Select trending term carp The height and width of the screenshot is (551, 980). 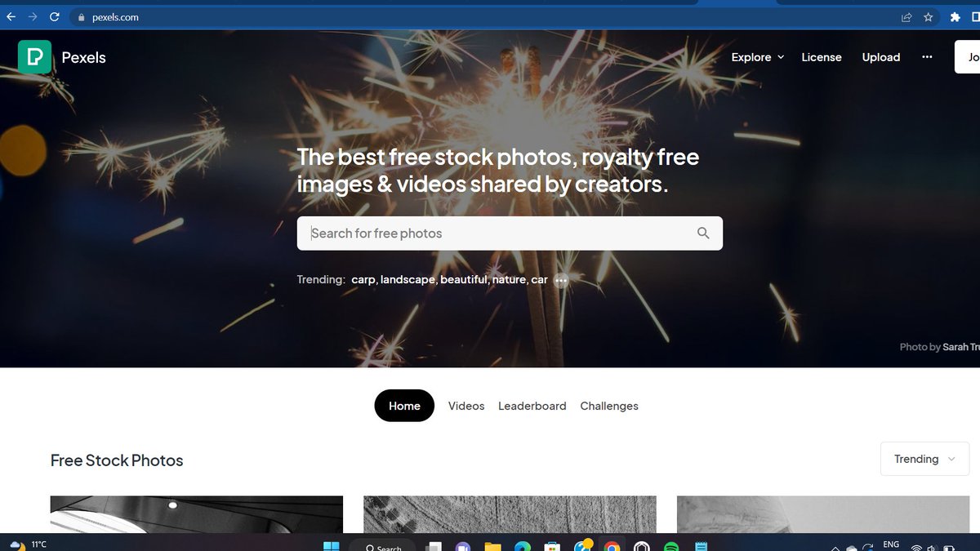[x=363, y=279]
